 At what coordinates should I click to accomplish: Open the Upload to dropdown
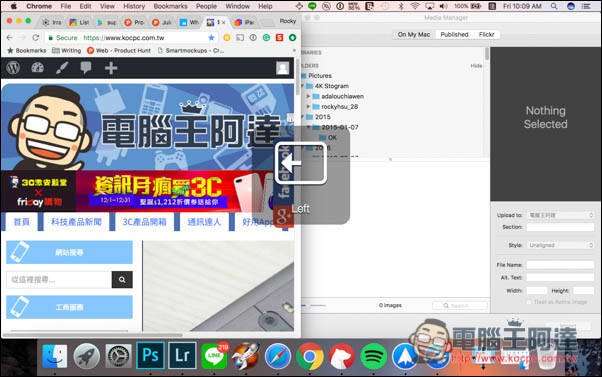pos(561,215)
